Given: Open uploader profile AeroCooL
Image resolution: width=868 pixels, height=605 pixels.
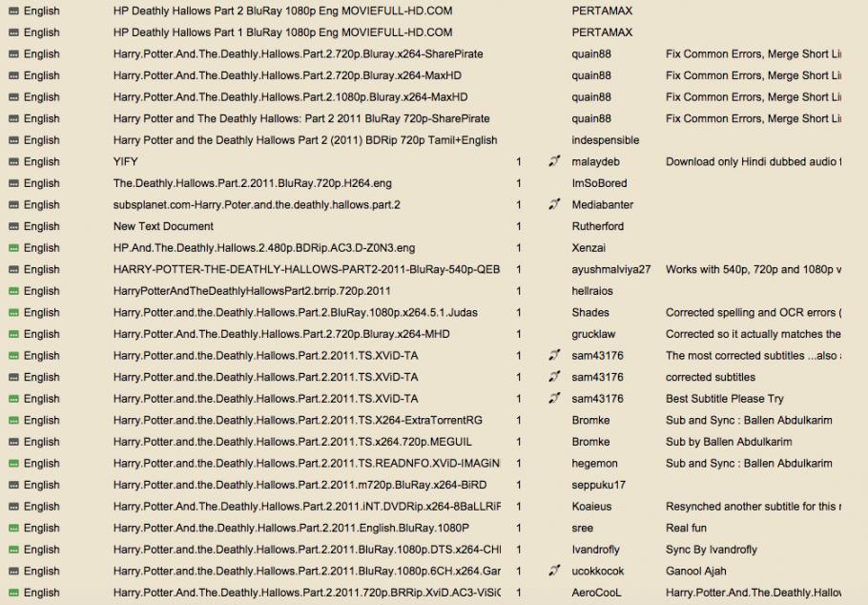Looking at the screenshot, I should pos(596,593).
